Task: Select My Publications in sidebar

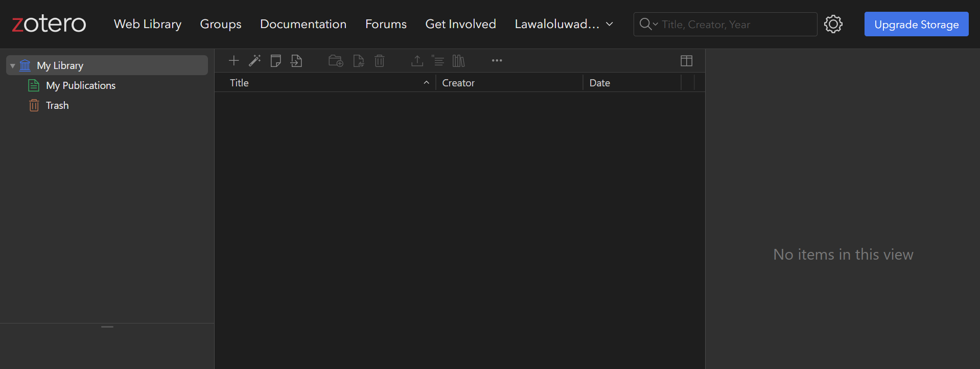Action: pyautogui.click(x=81, y=85)
